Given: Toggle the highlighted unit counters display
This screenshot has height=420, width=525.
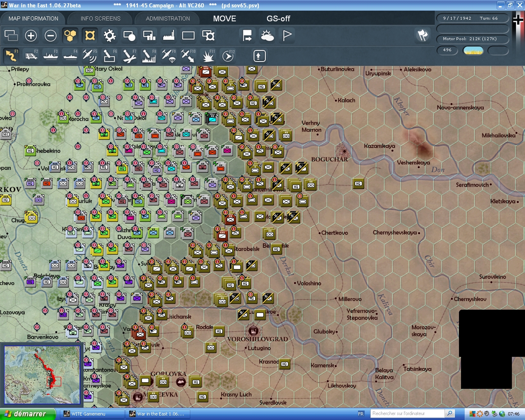Looking at the screenshot, I should (x=89, y=36).
